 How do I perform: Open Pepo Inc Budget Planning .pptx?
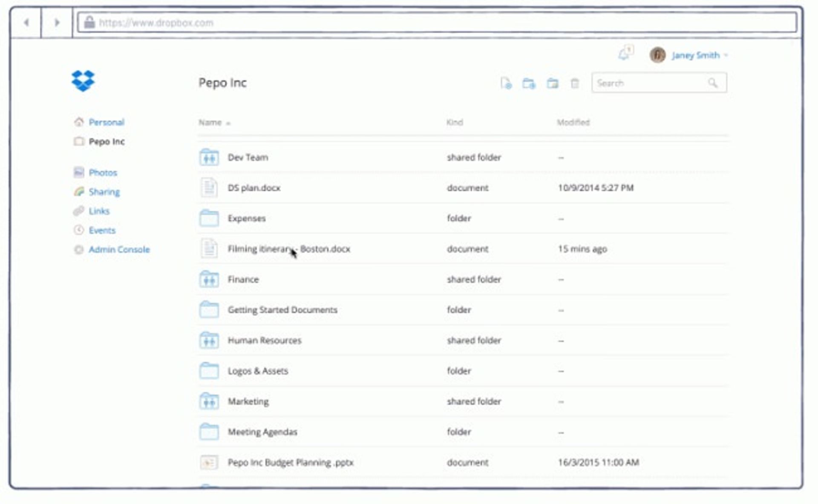[291, 463]
